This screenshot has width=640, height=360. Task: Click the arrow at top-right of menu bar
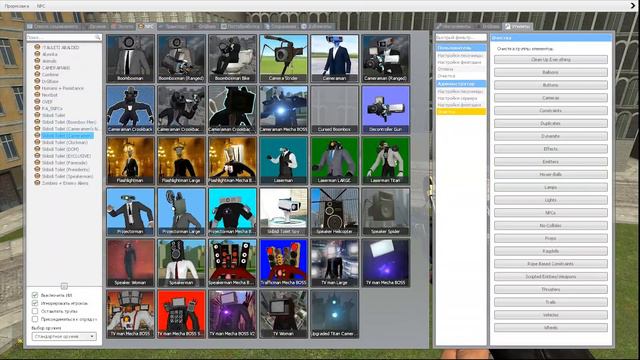pyautogui.click(x=633, y=5)
